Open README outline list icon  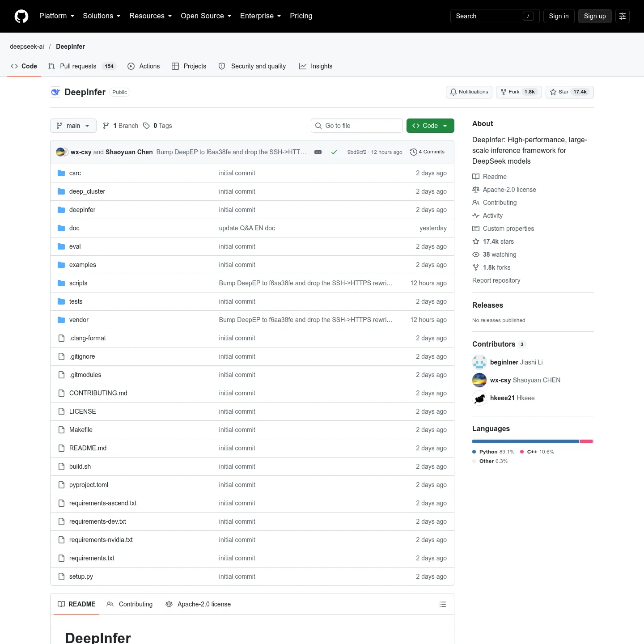(443, 604)
